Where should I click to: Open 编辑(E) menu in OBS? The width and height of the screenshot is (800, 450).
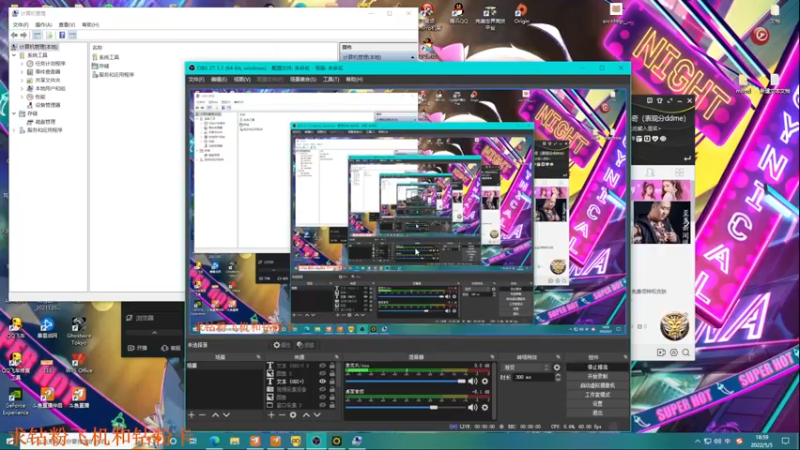coord(219,80)
